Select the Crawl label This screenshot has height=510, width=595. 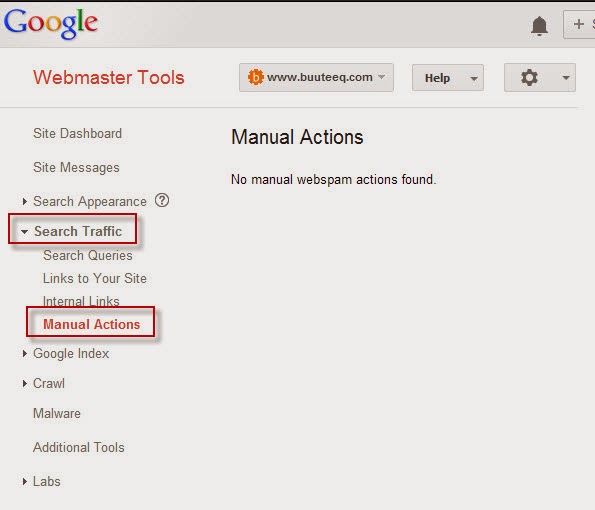coord(49,383)
